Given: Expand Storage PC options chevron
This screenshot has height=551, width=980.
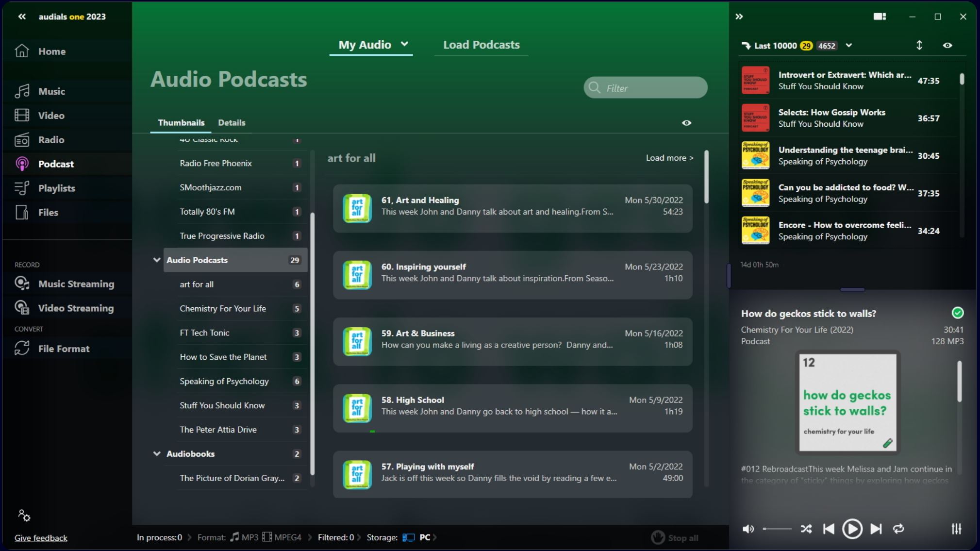Looking at the screenshot, I should [435, 537].
